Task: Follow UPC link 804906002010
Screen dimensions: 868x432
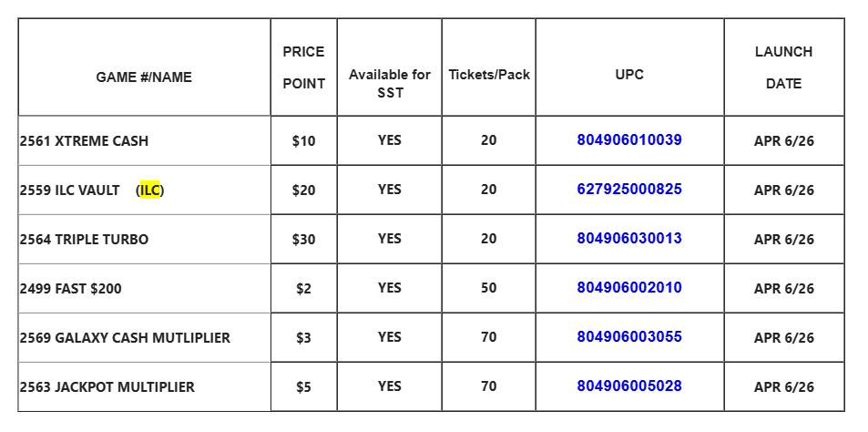Action: click(x=629, y=288)
